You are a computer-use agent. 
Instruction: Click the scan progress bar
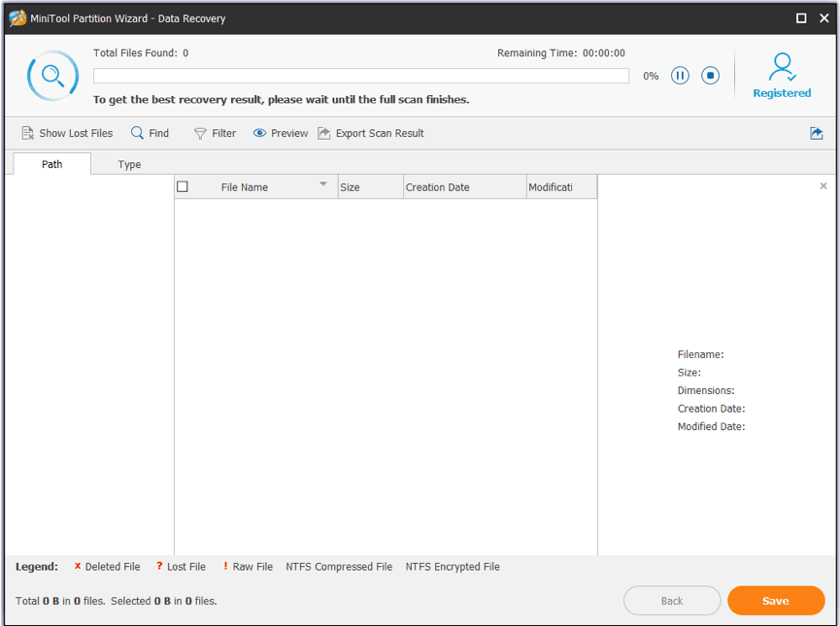361,76
